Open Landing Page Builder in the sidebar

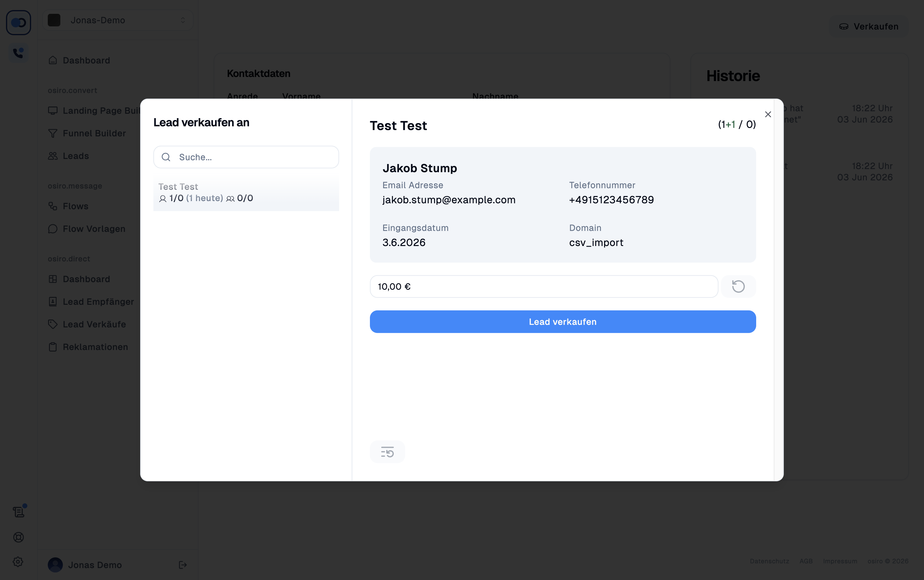coord(94,111)
